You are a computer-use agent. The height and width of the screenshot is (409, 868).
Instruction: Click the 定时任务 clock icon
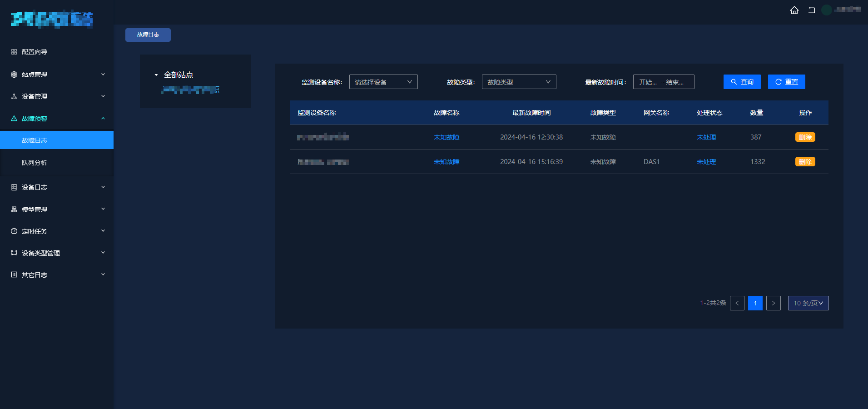pyautogui.click(x=14, y=231)
